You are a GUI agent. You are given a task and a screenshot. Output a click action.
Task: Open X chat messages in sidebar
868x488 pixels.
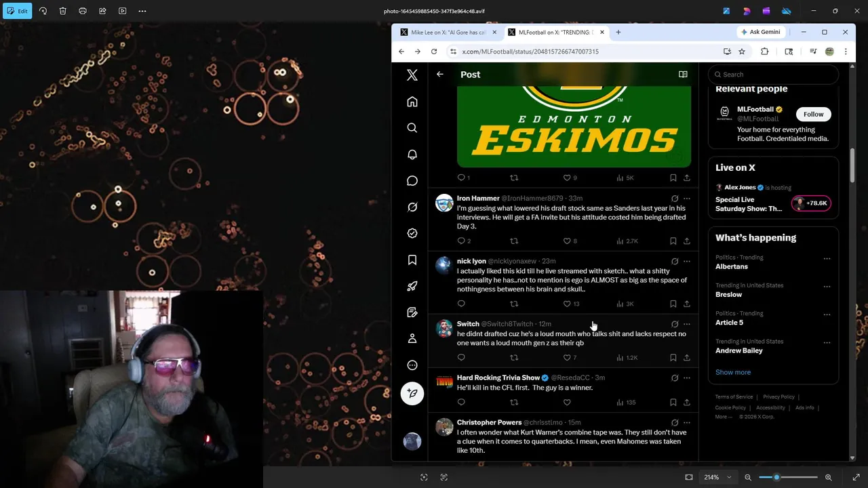point(412,181)
